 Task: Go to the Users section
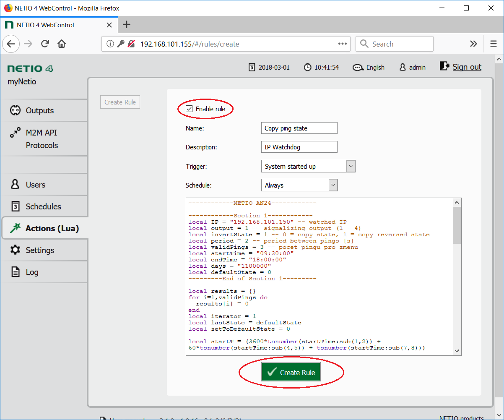pos(44,185)
